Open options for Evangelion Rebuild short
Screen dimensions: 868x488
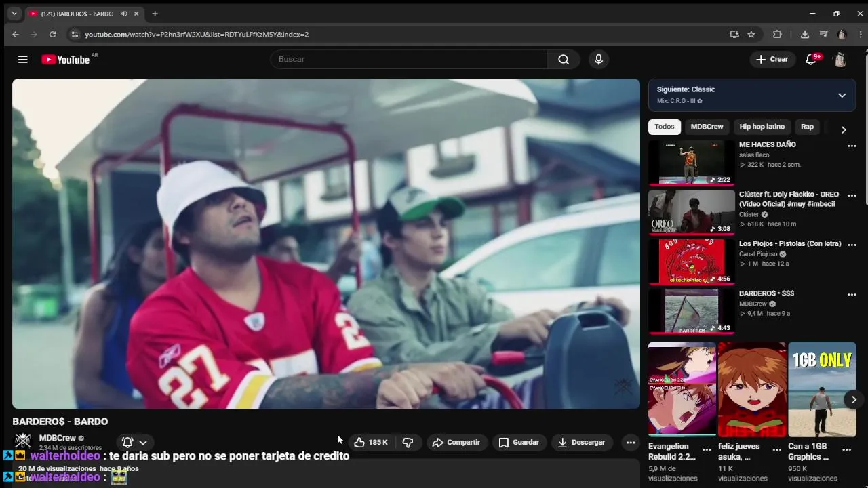[707, 449]
